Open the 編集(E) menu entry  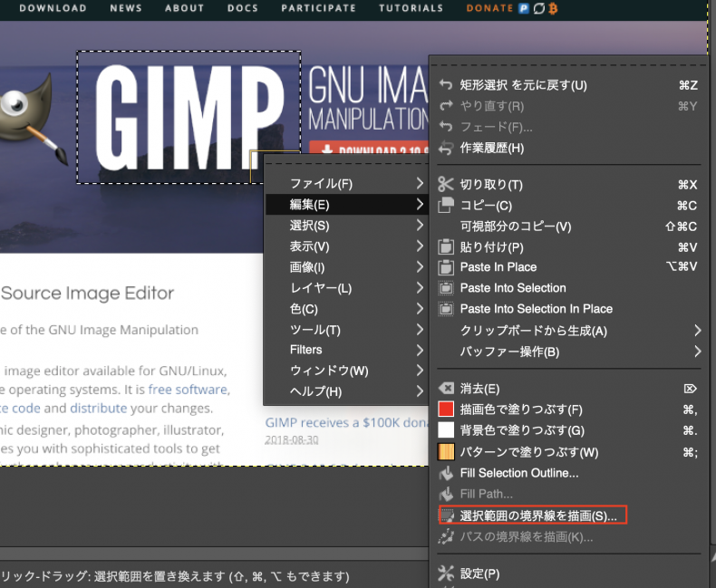pyautogui.click(x=346, y=205)
